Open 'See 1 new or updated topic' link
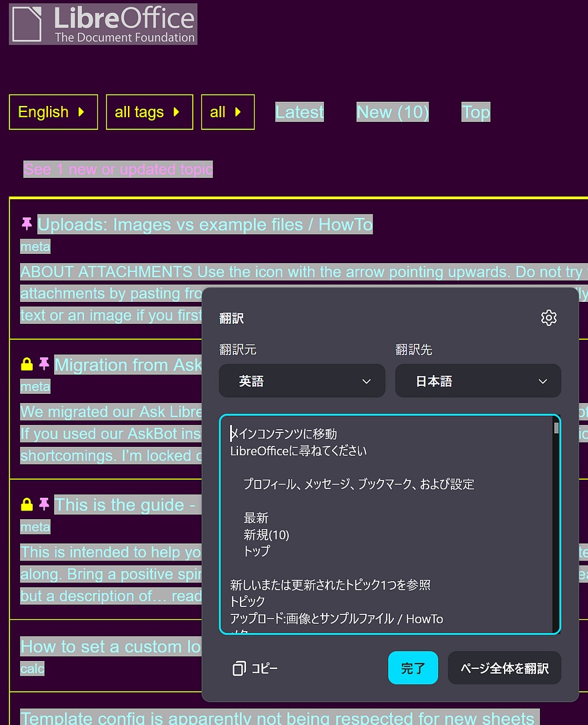This screenshot has width=588, height=725. click(x=118, y=169)
